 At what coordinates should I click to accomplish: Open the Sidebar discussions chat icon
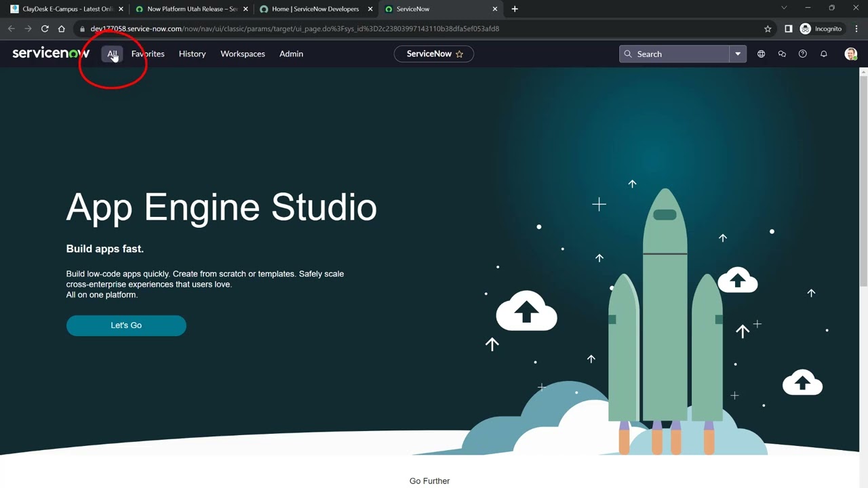click(x=782, y=54)
